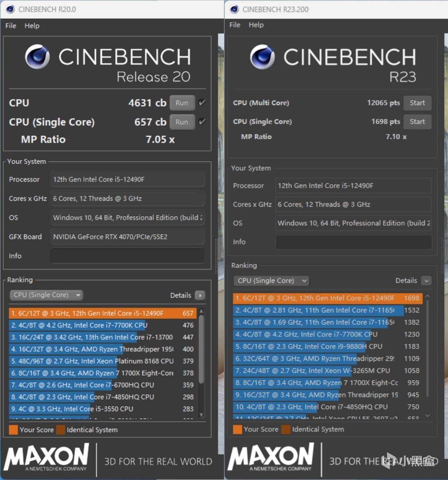Select R23 rank 9 Threadripper 16C/32T row
448x480 pixels.
tap(328, 395)
